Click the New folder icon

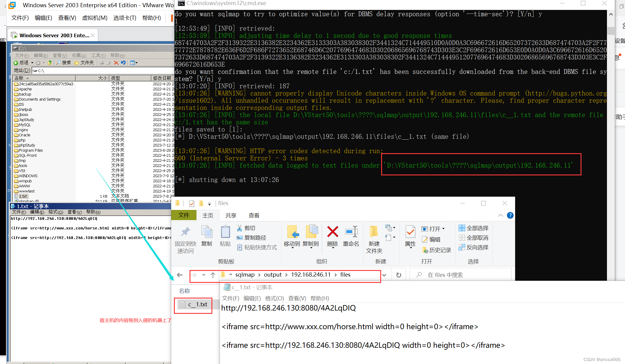374,232
